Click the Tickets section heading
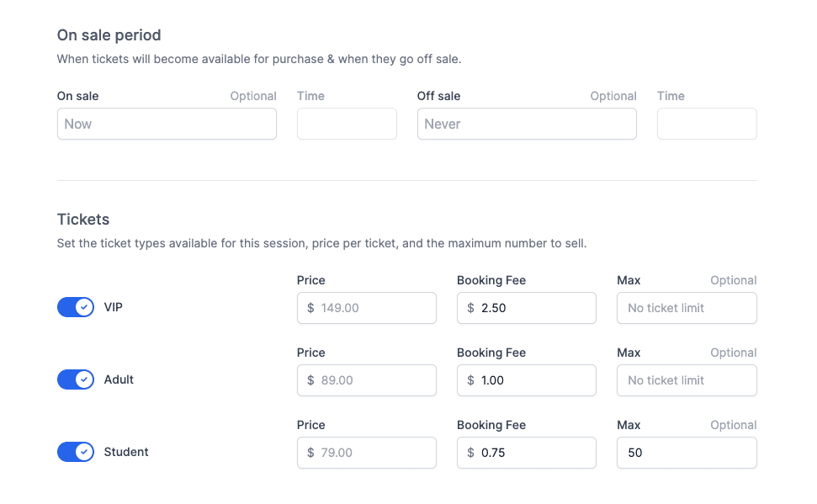This screenshot has height=504, width=817. pyautogui.click(x=83, y=220)
